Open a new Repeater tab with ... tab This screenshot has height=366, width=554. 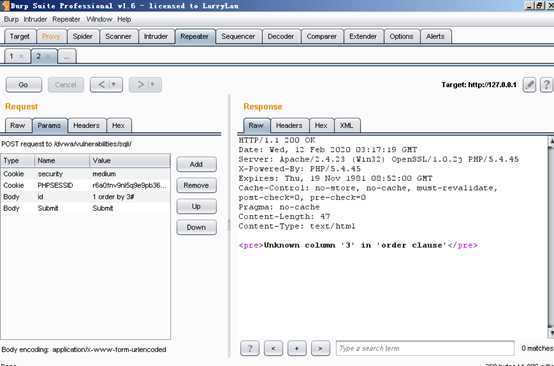(x=67, y=57)
